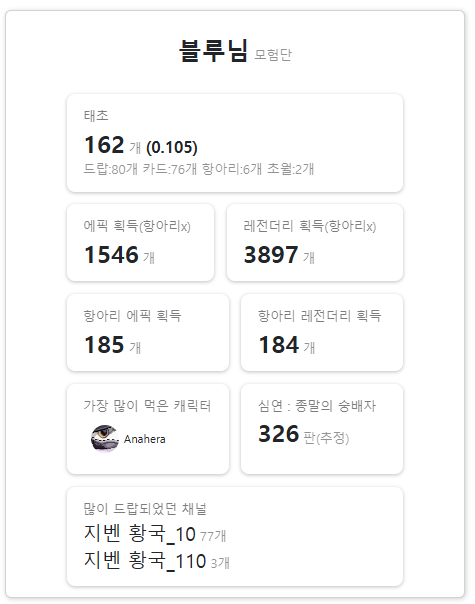The width and height of the screenshot is (475, 604).
Task: Select the drop breakdown line 드랍:80개
Action: coord(199,169)
